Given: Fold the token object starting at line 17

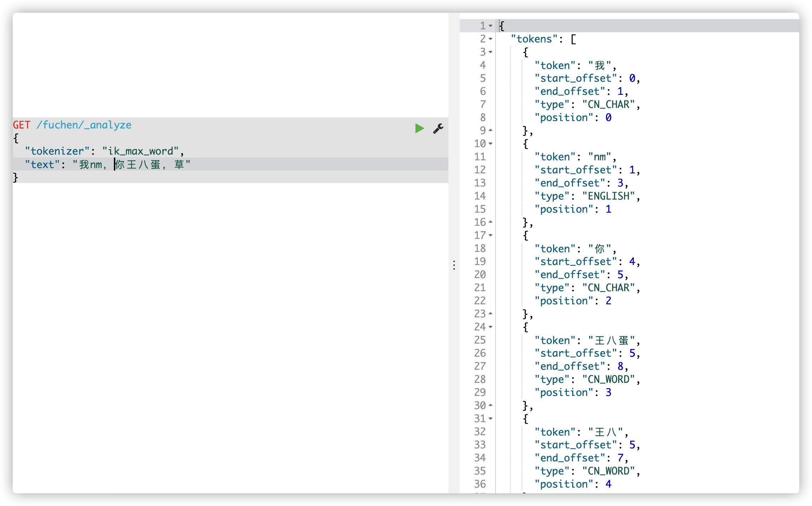Looking at the screenshot, I should point(491,235).
